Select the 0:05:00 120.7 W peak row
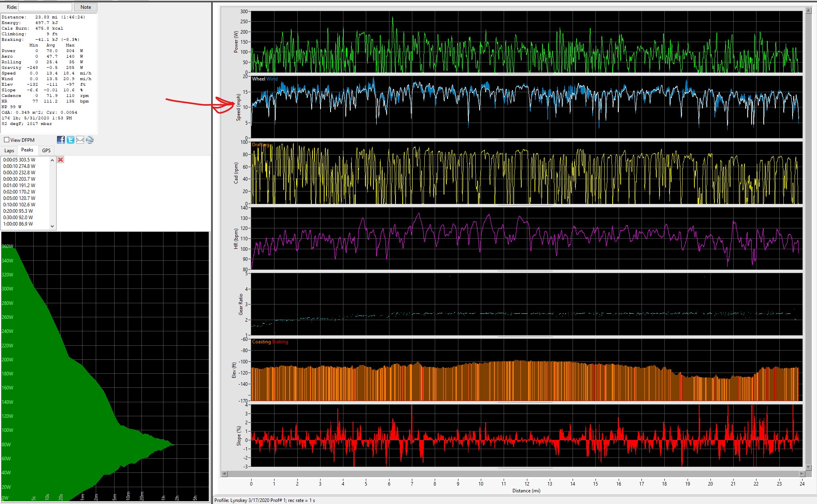 pos(19,198)
